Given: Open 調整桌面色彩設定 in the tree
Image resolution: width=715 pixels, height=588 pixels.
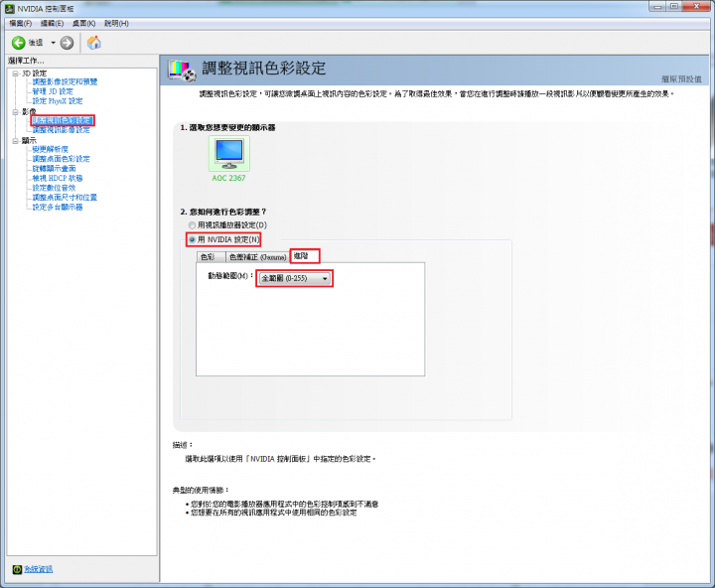Looking at the screenshot, I should 62,159.
